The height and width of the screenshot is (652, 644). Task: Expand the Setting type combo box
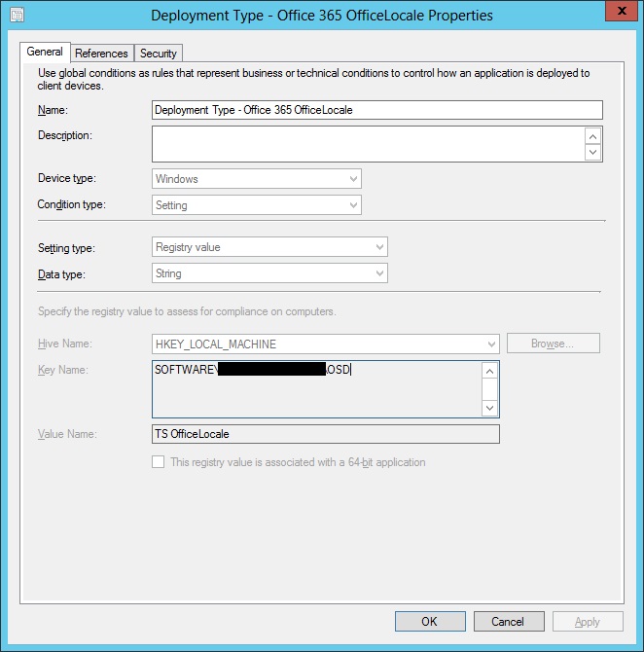(x=269, y=247)
